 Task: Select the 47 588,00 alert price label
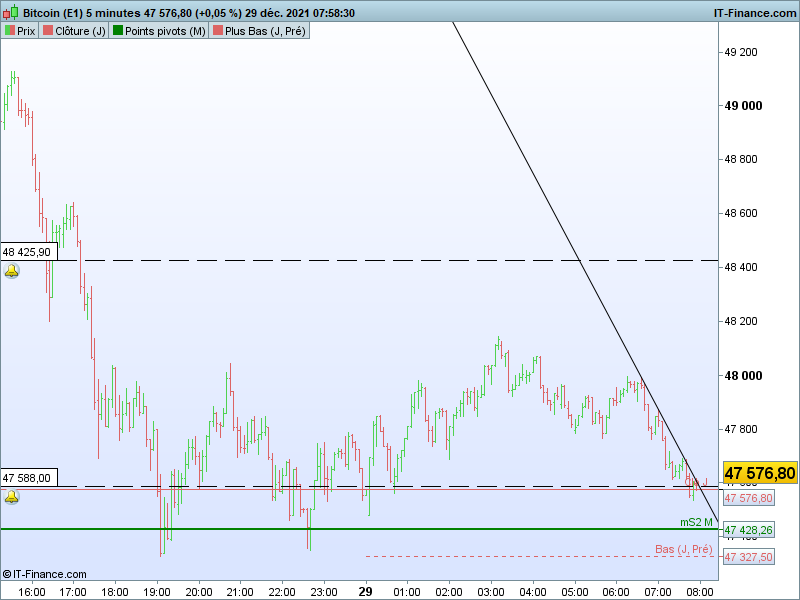point(29,478)
